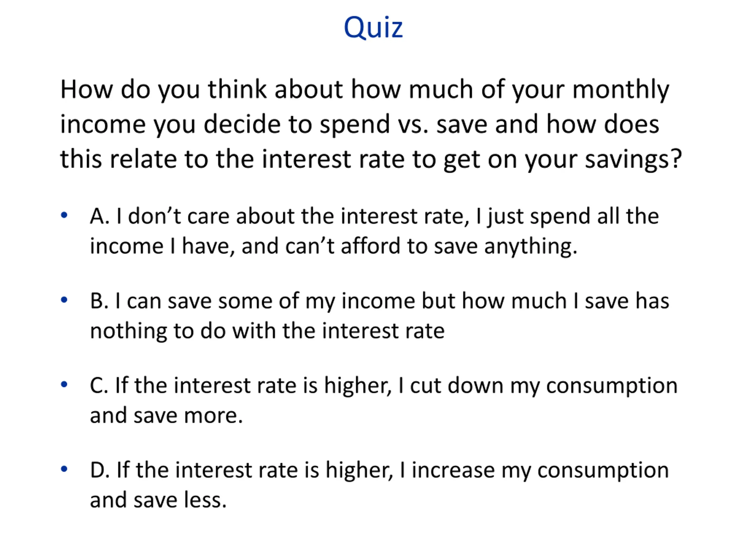Choose answer A about spending all income
This screenshot has width=747, height=560.
pyautogui.click(x=374, y=231)
